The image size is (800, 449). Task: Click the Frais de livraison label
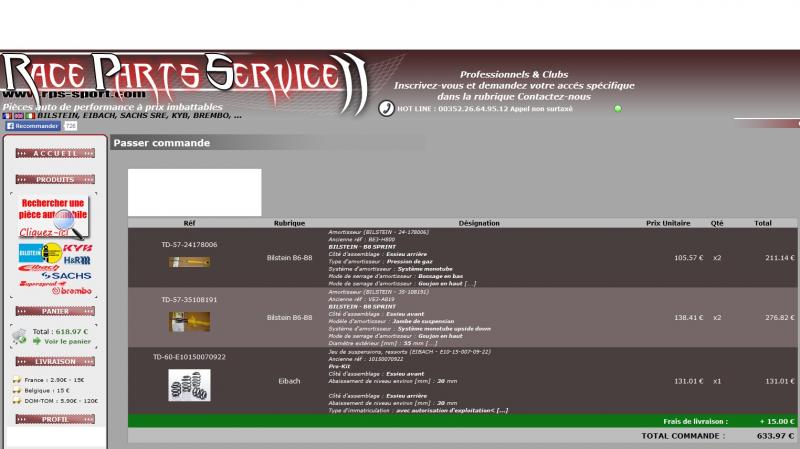pyautogui.click(x=695, y=421)
